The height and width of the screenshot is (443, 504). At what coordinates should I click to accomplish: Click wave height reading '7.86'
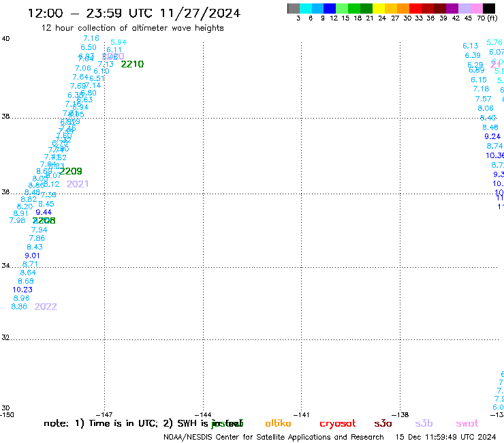coord(37,238)
